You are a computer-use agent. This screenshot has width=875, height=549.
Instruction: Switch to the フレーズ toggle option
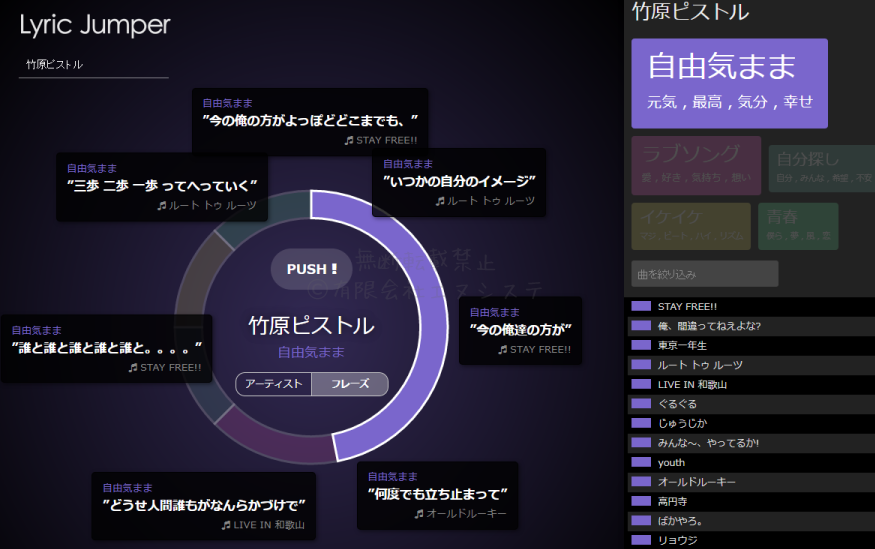[350, 384]
